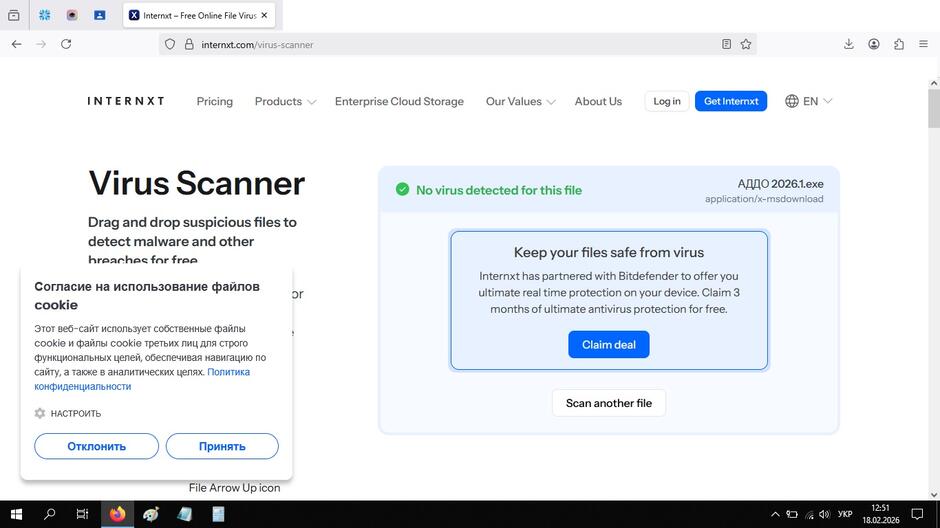Click 'No virus detected for this file' text

click(x=499, y=190)
